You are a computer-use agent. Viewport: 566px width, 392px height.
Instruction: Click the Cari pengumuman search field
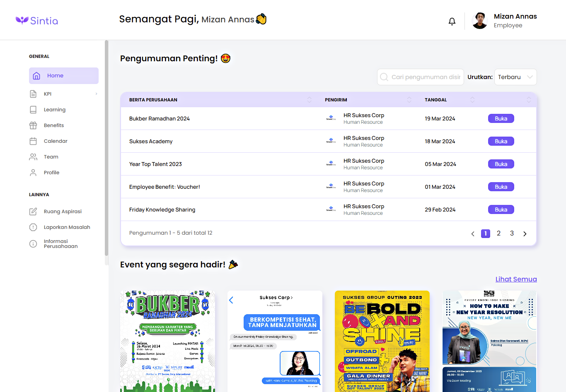[425, 77]
